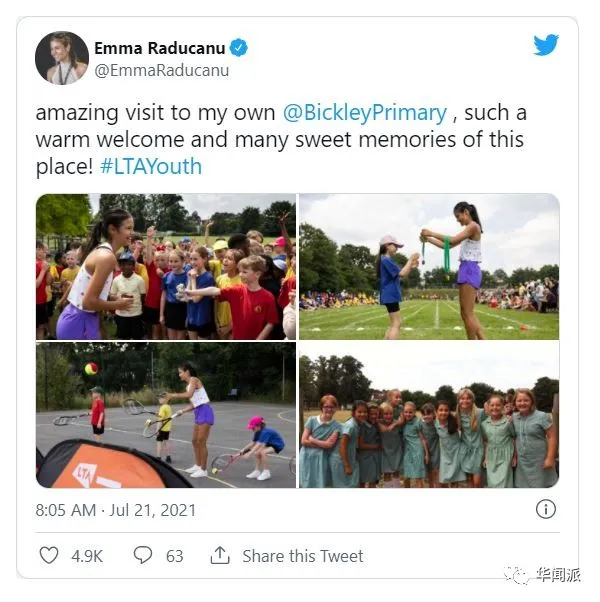Open replies via the speech bubble icon
600x602 pixels.
(x=143, y=555)
